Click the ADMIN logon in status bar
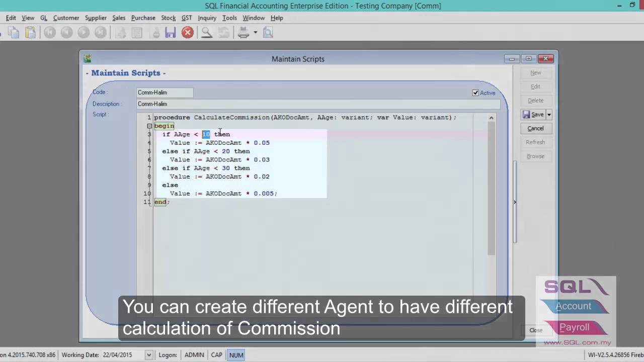 click(194, 355)
